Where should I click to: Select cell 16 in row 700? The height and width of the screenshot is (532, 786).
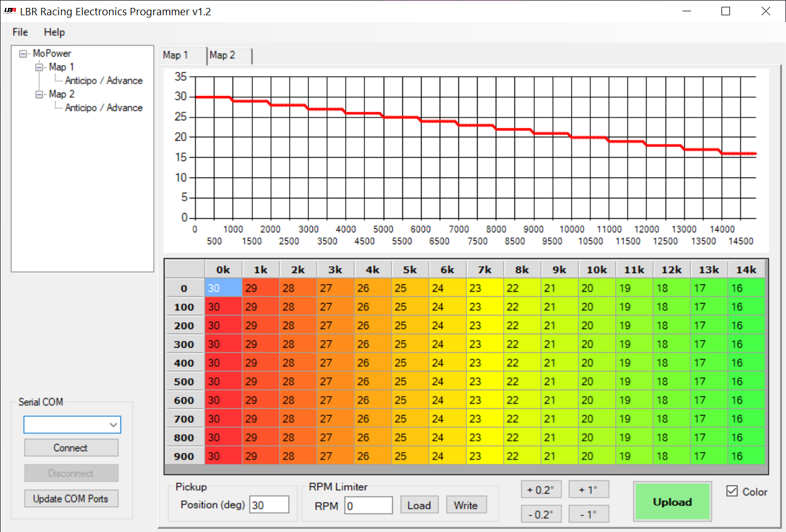pos(746,419)
